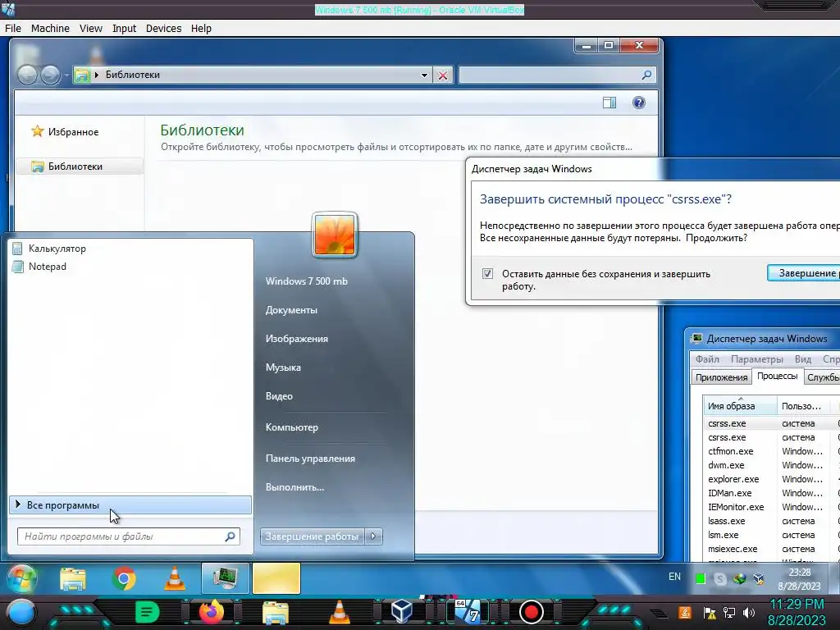This screenshot has width=840, height=630.
Task: Open recent pages dropdown beside forward arrow
Action: coord(66,75)
